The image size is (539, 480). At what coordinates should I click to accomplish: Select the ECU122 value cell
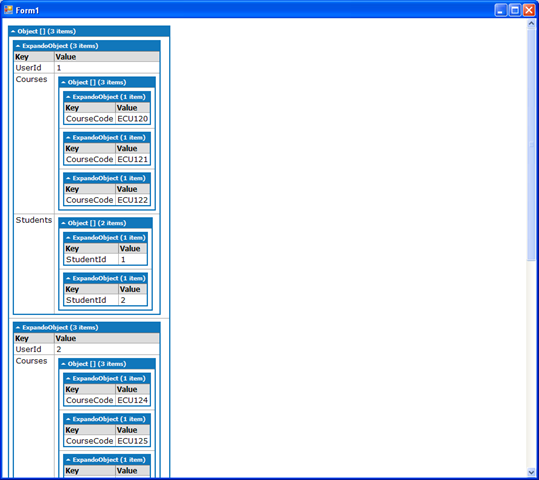tap(133, 200)
